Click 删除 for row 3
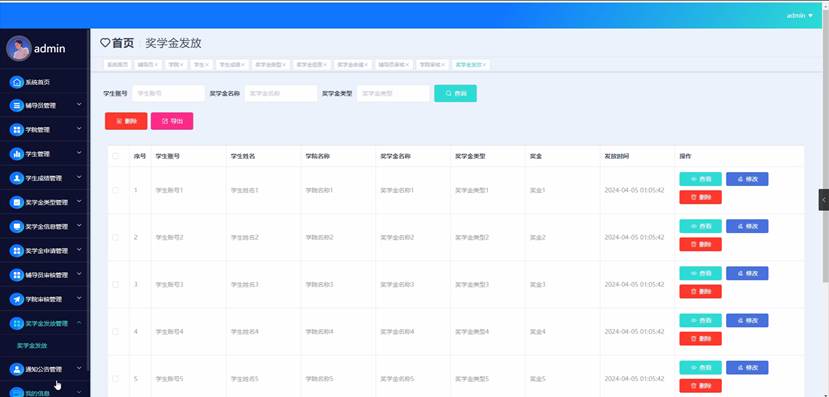 click(x=700, y=291)
